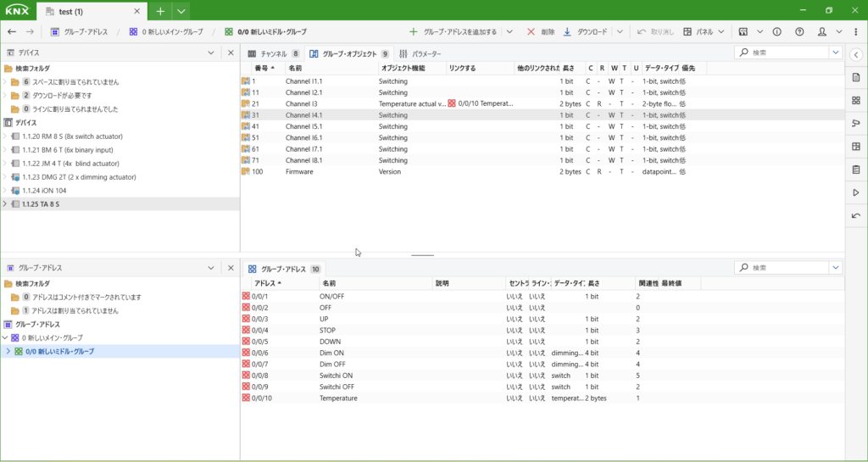Open the デバイス panel dropdown chevron
Image resolution: width=868 pixels, height=462 pixels.
[x=211, y=53]
